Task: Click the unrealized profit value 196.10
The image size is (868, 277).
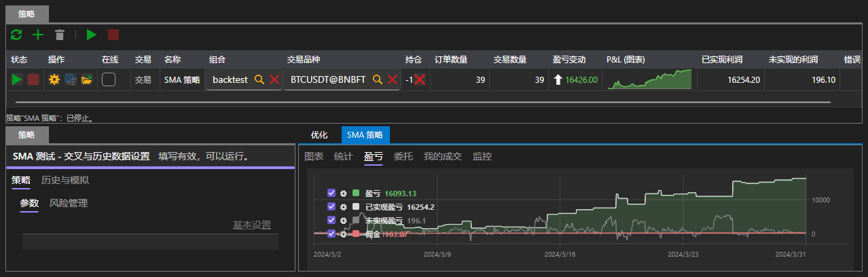Action: [x=823, y=79]
